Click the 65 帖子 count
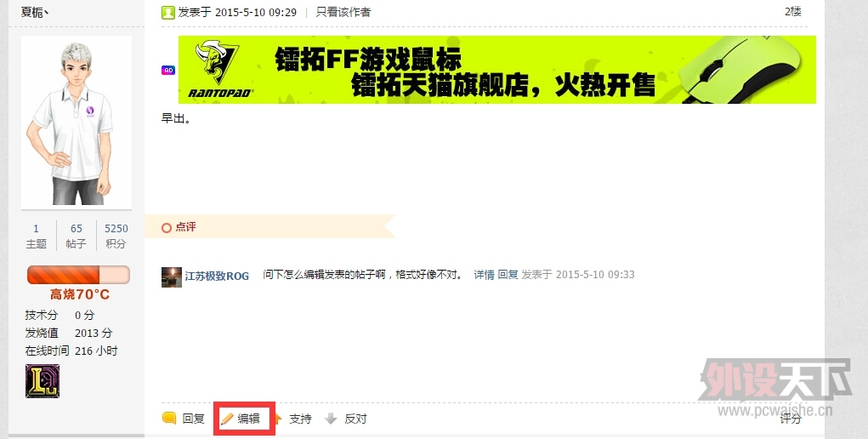This screenshot has height=439, width=868. (77, 236)
